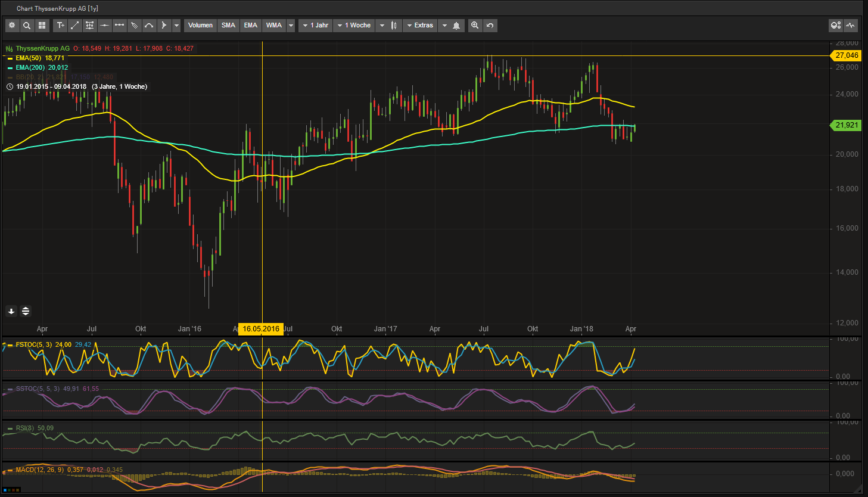Select the text annotation tool T+

pos(60,25)
